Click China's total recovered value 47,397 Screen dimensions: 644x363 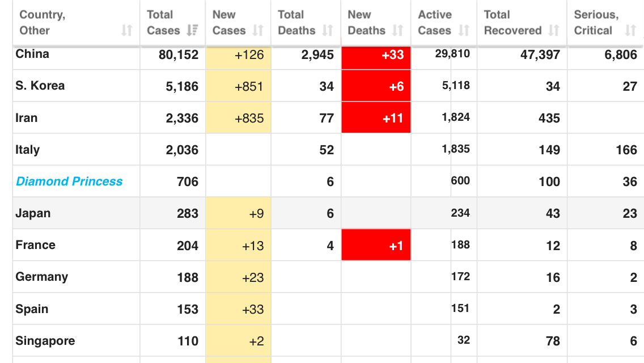(540, 55)
